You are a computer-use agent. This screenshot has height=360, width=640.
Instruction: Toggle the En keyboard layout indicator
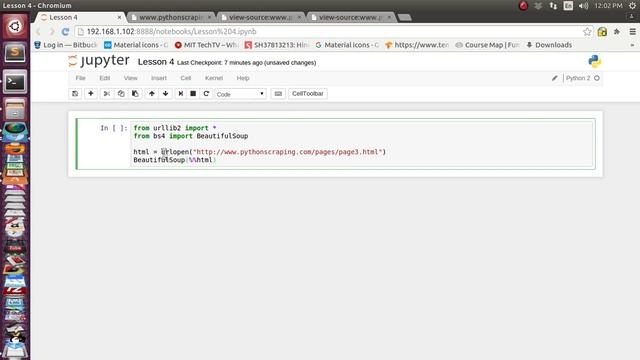pos(568,5)
